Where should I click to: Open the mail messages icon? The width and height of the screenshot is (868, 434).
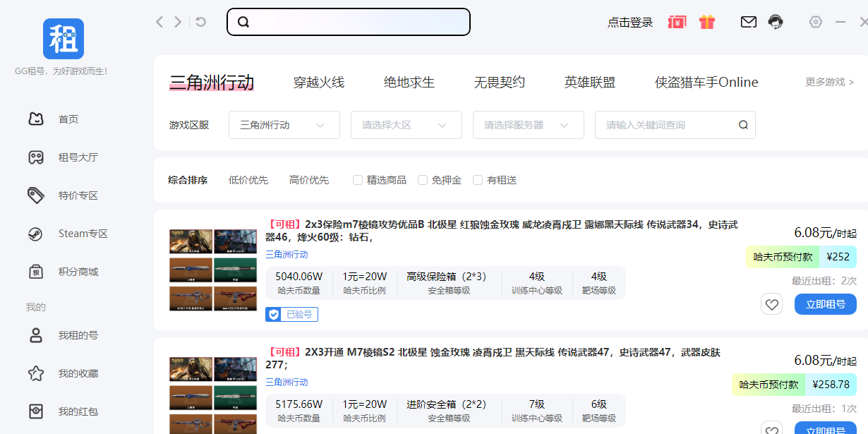coord(749,22)
